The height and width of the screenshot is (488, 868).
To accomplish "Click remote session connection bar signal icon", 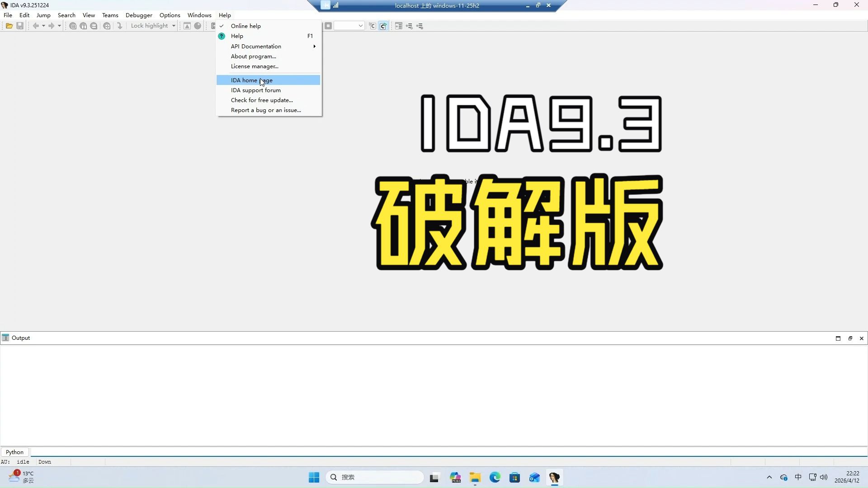I will click(336, 5).
